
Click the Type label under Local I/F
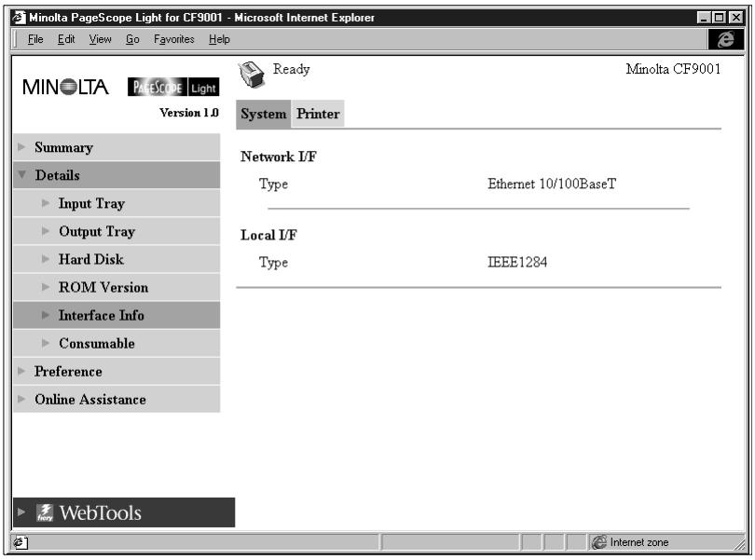[273, 263]
